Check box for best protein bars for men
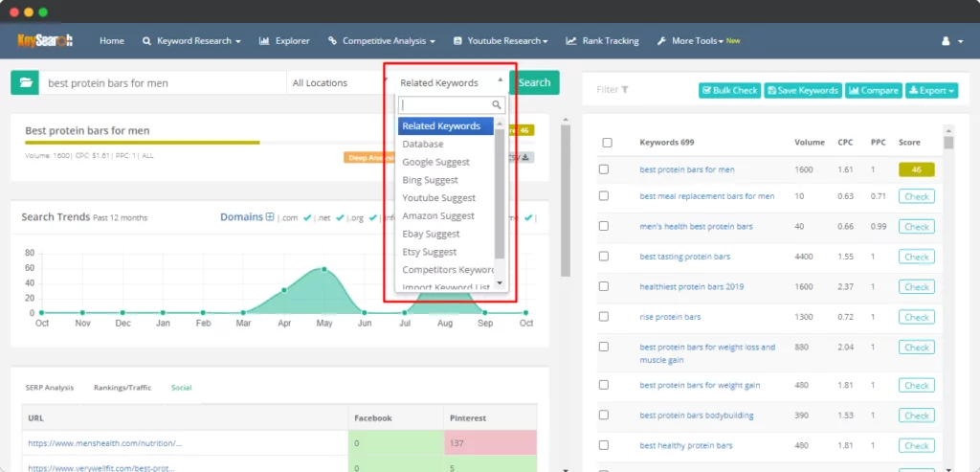Image resolution: width=980 pixels, height=472 pixels. (x=604, y=169)
